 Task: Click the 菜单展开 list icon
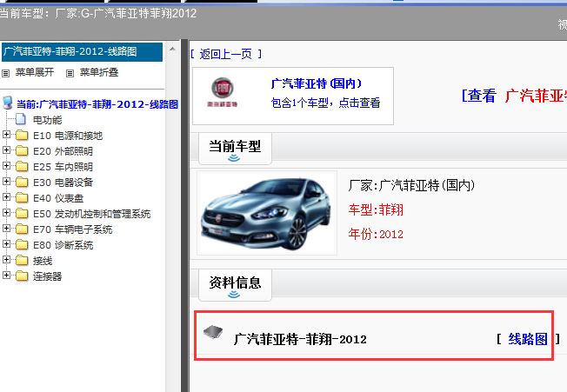(5, 73)
